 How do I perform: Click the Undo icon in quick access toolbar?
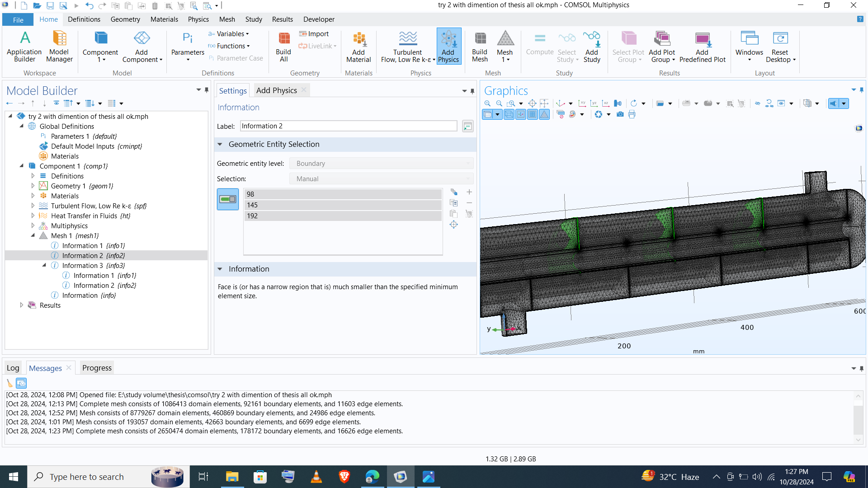coord(89,6)
